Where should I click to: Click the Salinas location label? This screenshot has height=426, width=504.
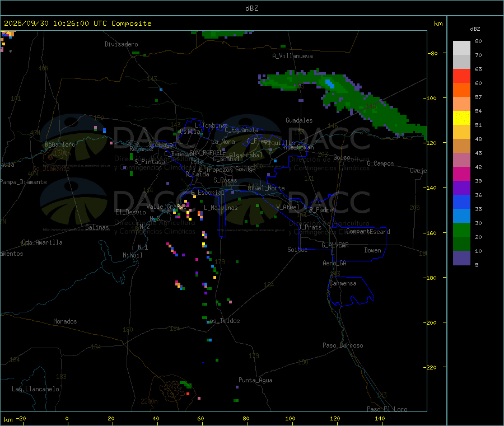pyautogui.click(x=97, y=227)
